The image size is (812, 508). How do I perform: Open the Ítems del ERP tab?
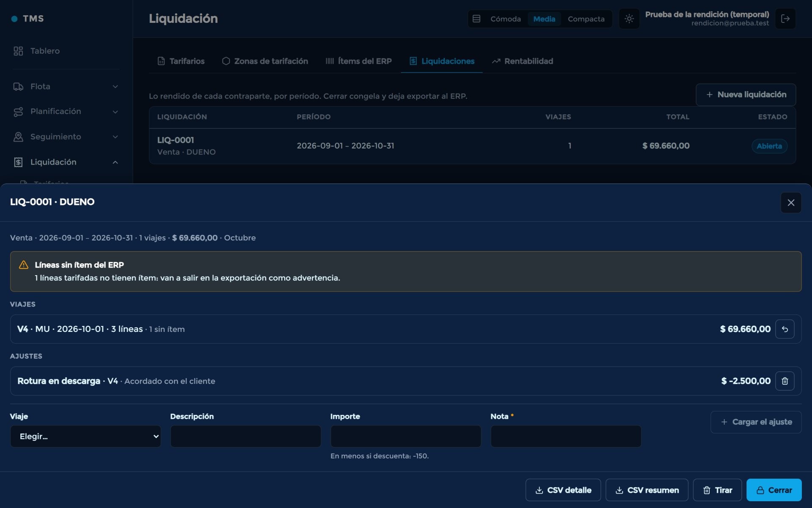click(x=359, y=61)
